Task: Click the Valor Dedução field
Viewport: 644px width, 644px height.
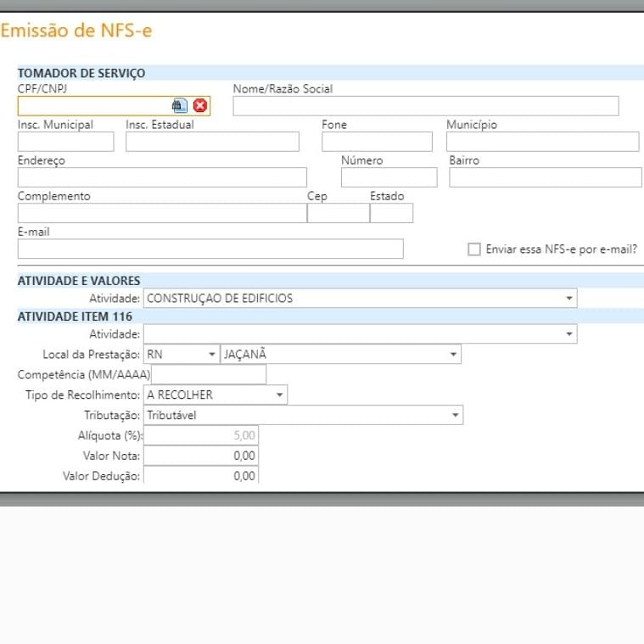Action: pos(201,475)
